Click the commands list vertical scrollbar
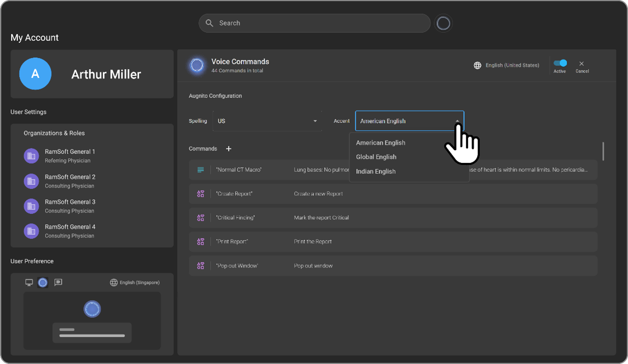Image resolution: width=628 pixels, height=364 pixels. point(603,151)
